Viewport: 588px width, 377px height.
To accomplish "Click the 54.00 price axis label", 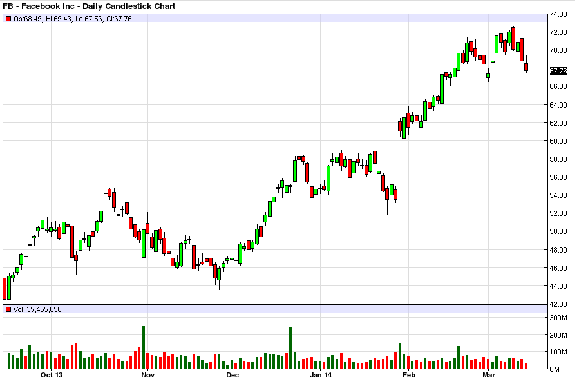I will click(558, 195).
